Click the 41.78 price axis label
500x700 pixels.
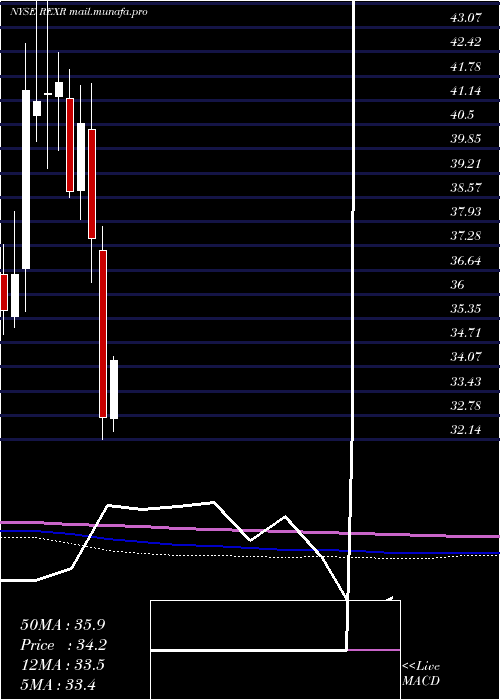click(x=466, y=67)
